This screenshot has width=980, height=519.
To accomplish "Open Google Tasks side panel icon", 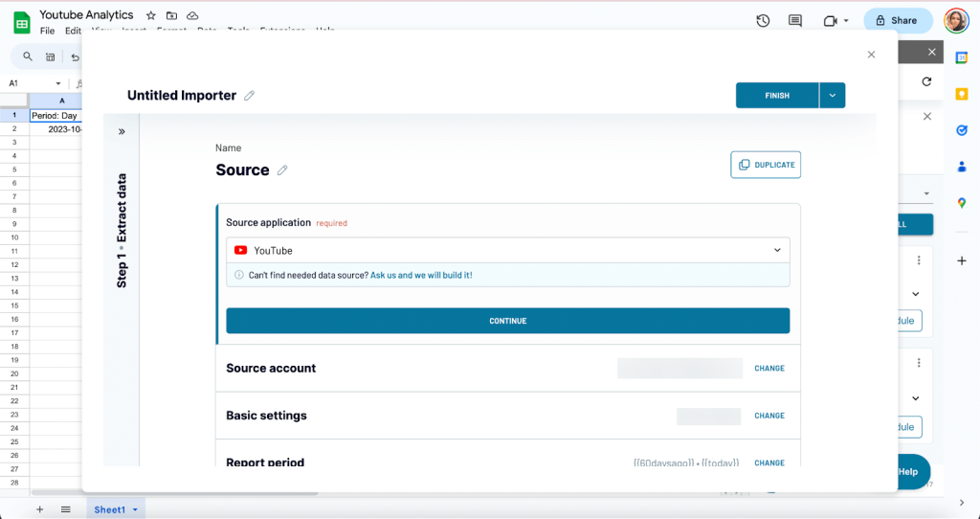I will [x=961, y=130].
